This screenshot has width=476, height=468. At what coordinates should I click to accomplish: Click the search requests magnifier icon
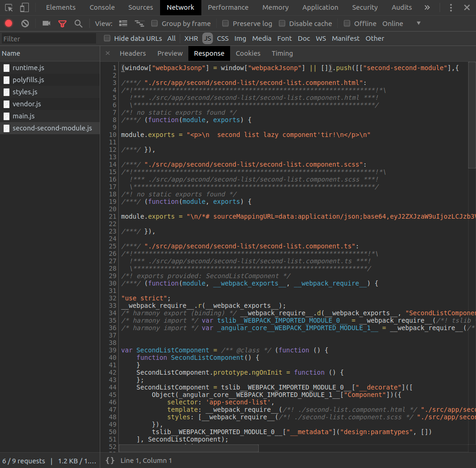click(77, 23)
